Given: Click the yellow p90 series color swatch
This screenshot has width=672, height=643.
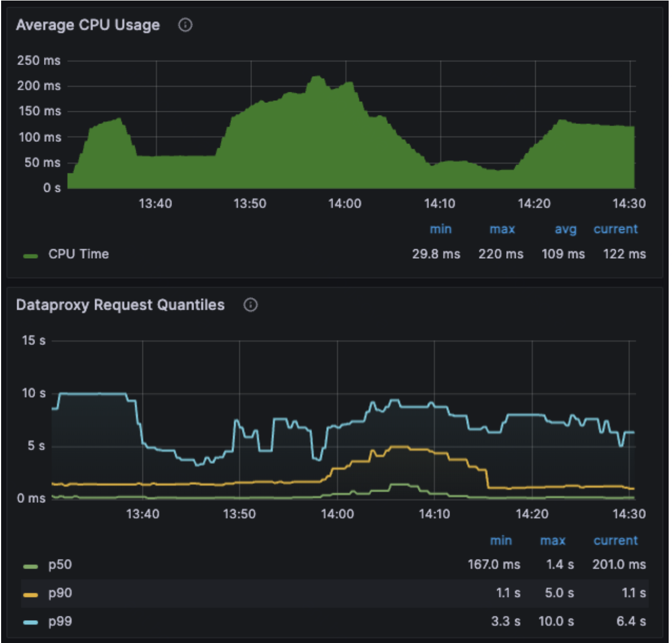Looking at the screenshot, I should [x=31, y=595].
